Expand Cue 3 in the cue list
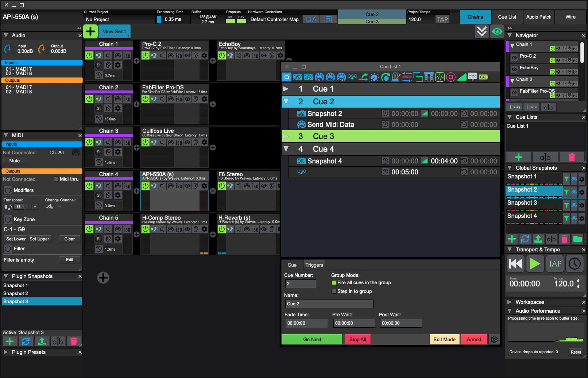This screenshot has height=378, width=588. click(286, 136)
